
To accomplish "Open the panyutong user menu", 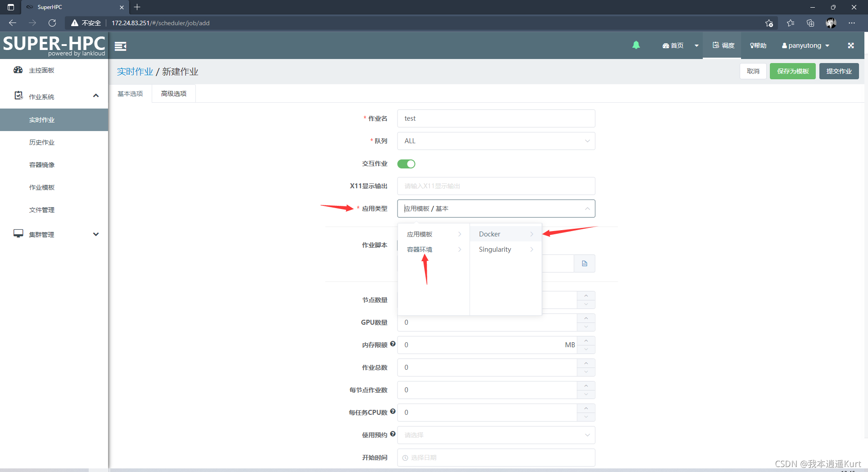I will [805, 45].
